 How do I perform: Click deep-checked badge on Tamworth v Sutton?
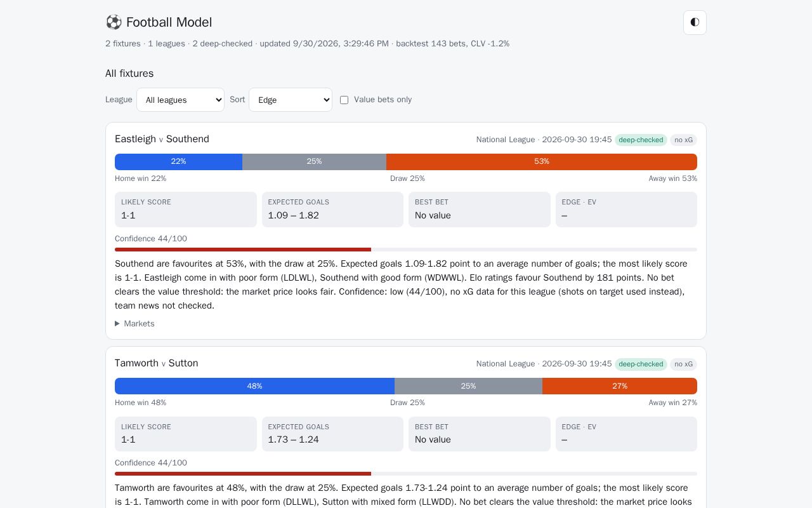(641, 364)
